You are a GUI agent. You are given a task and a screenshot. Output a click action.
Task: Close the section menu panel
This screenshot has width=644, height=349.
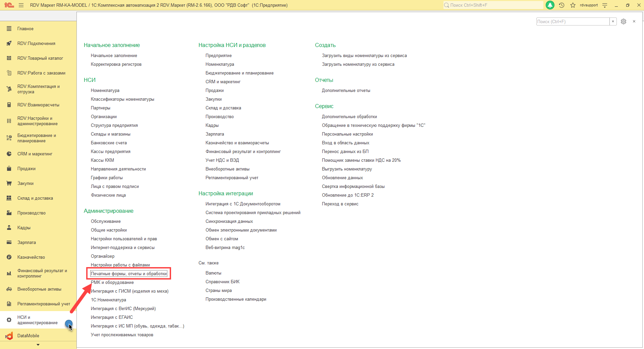(x=634, y=21)
